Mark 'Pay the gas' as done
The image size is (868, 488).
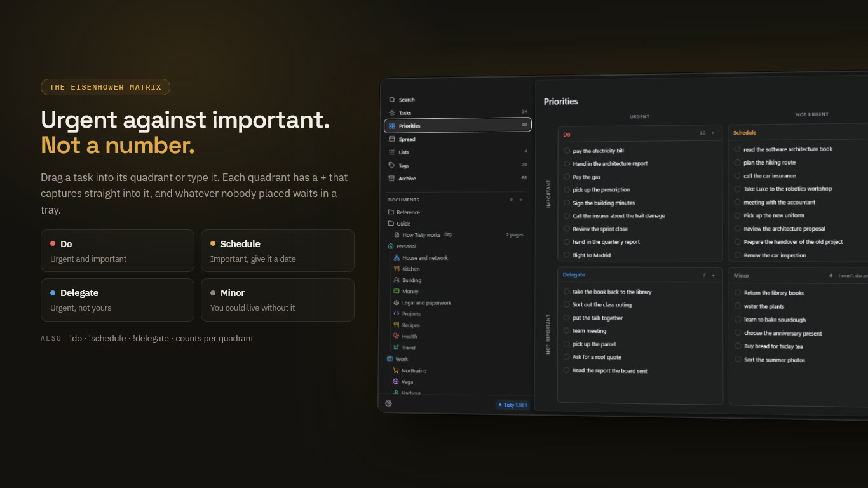pyautogui.click(x=567, y=177)
